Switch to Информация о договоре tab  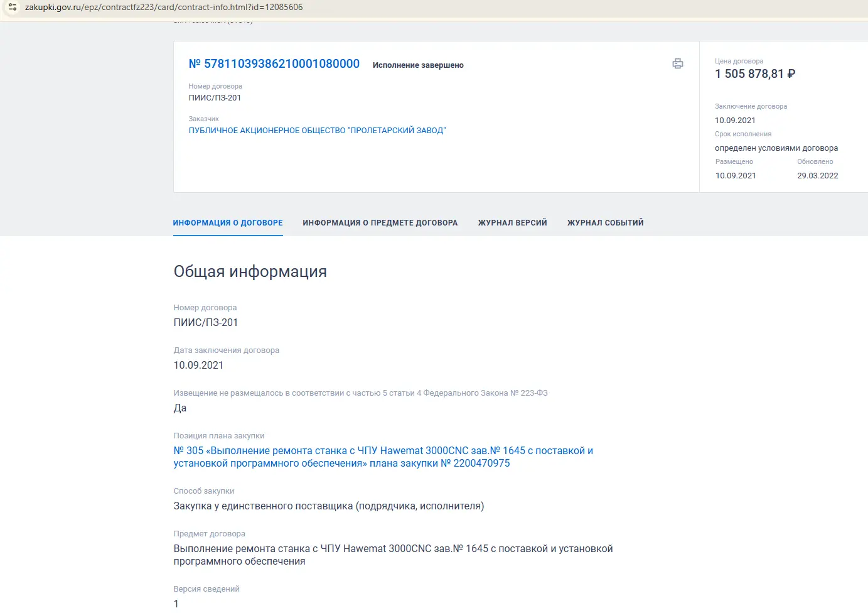(228, 223)
